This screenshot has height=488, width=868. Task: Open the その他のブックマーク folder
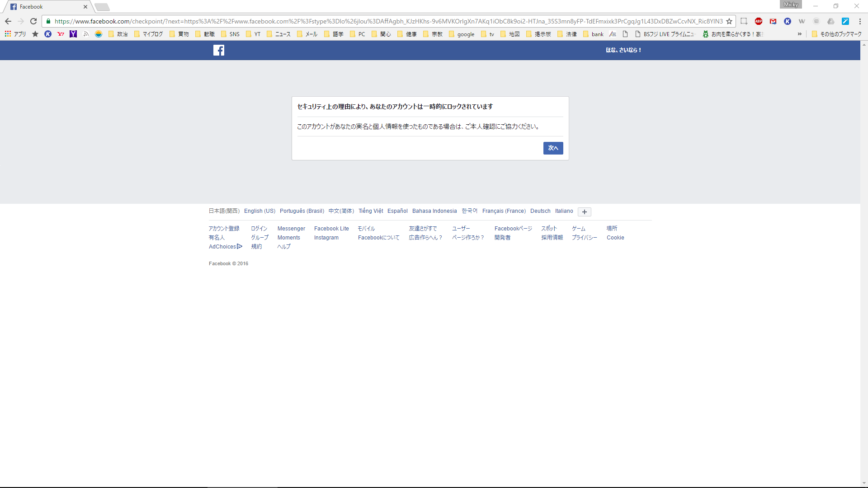pyautogui.click(x=837, y=34)
